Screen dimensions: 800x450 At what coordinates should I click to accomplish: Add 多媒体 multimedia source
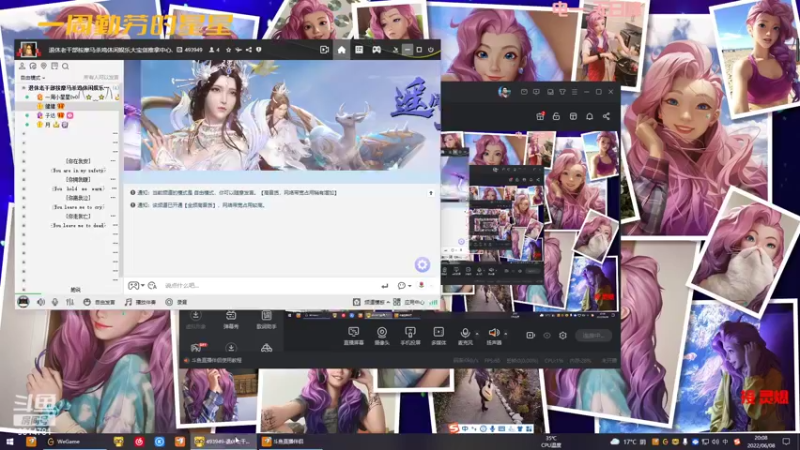(438, 336)
